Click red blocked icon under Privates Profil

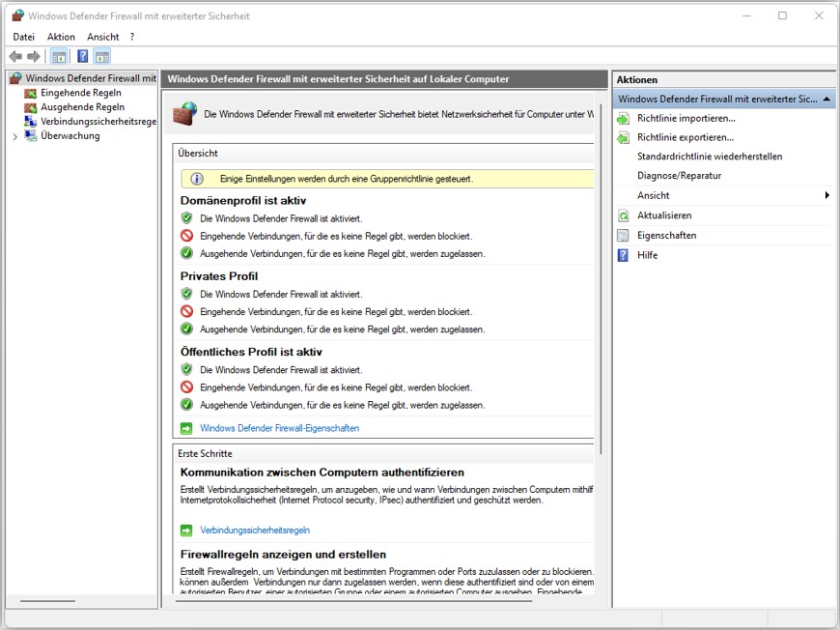coord(186,311)
